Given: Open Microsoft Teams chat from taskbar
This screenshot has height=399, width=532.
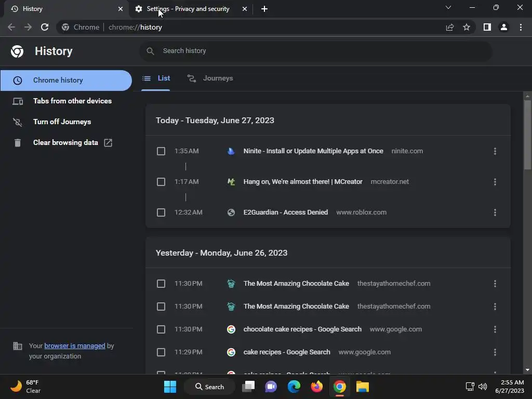Looking at the screenshot, I should (x=271, y=387).
